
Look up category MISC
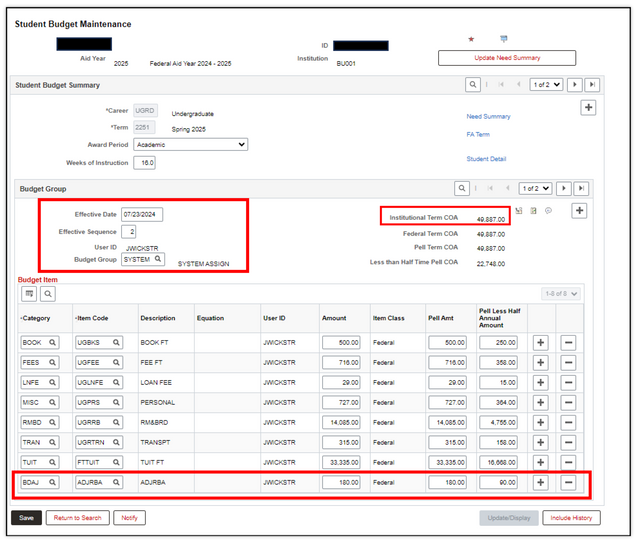pos(52,402)
